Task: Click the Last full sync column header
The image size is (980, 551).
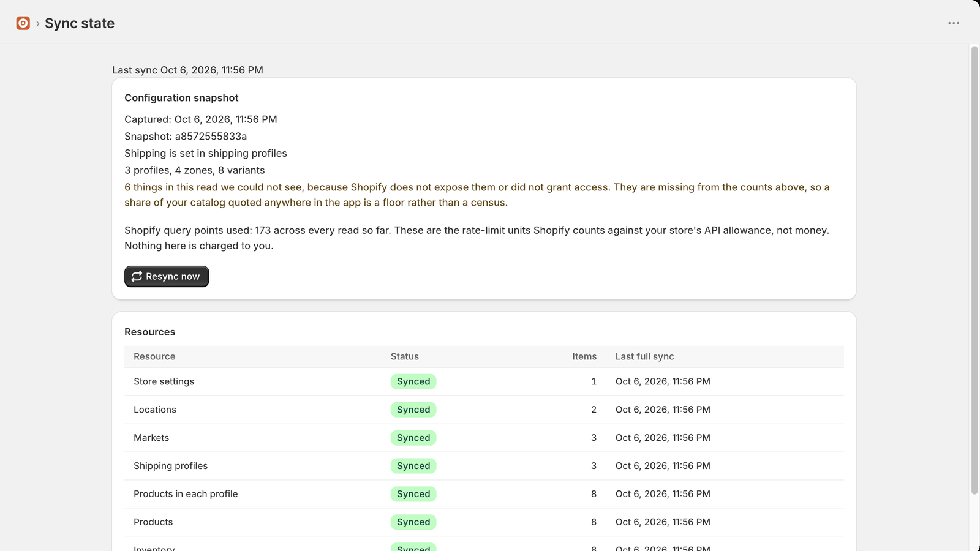Action: tap(644, 356)
